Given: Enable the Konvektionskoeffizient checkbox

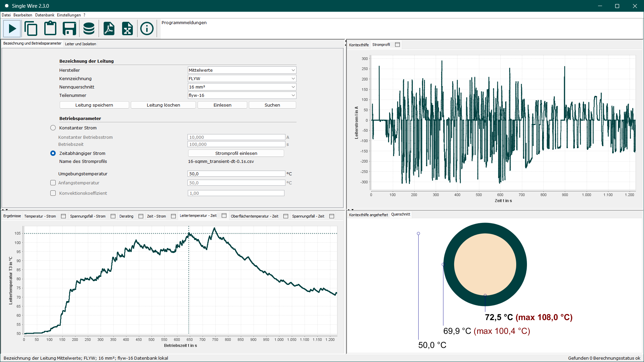Looking at the screenshot, I should (53, 193).
